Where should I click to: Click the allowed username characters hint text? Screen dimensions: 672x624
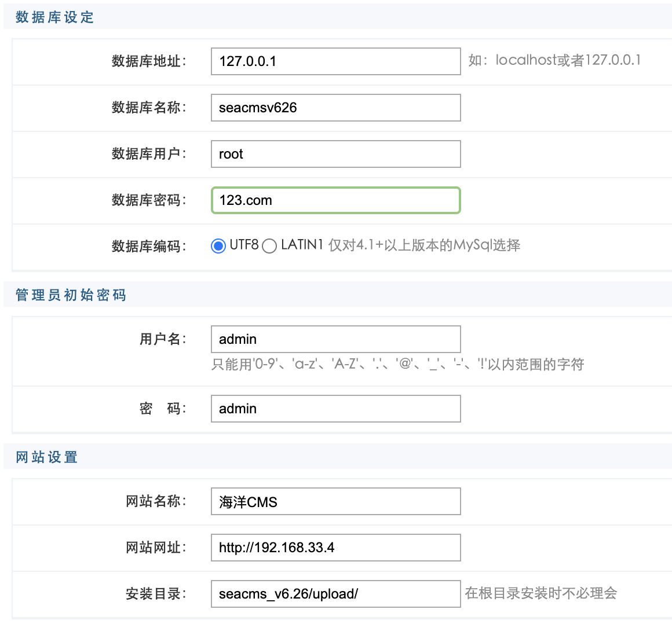(397, 364)
